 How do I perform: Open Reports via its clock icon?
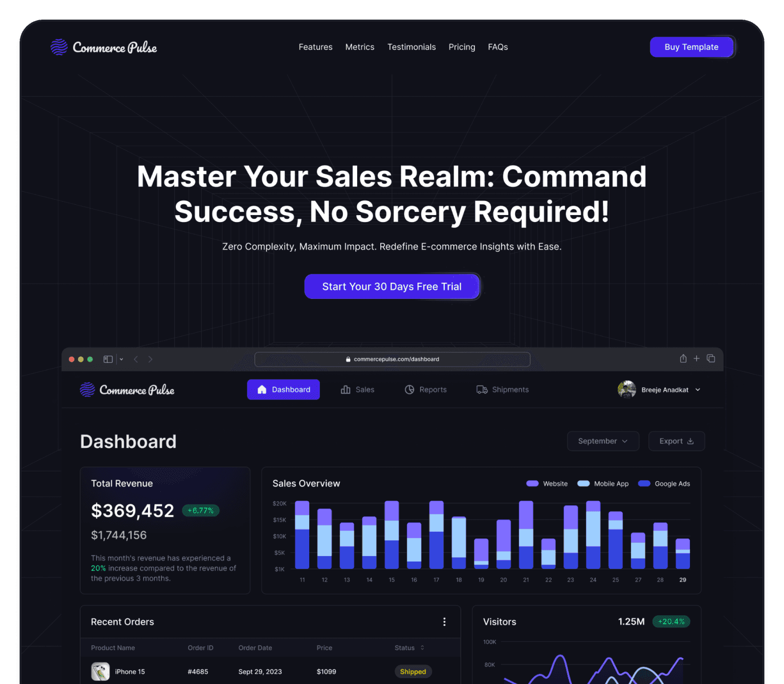(410, 390)
